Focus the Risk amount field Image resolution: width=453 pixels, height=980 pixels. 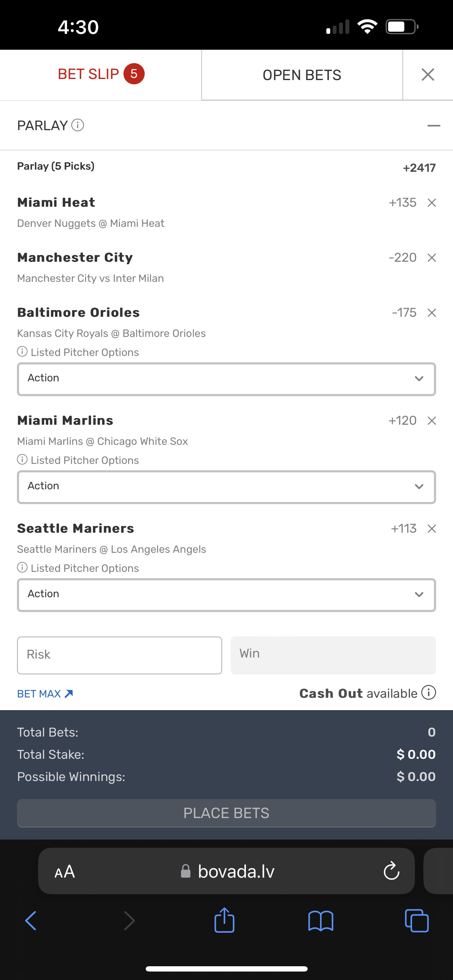(120, 655)
